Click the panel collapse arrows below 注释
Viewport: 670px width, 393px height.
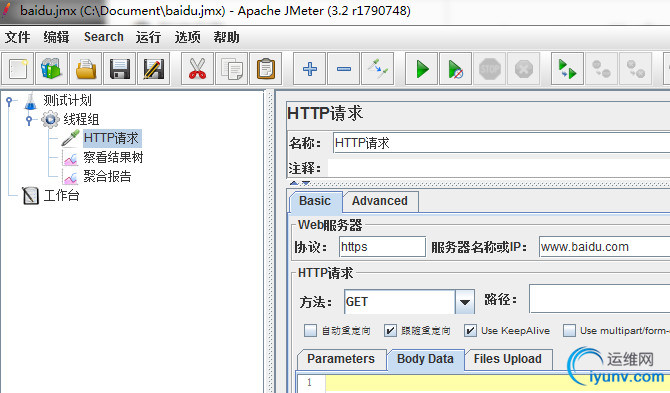300,183
